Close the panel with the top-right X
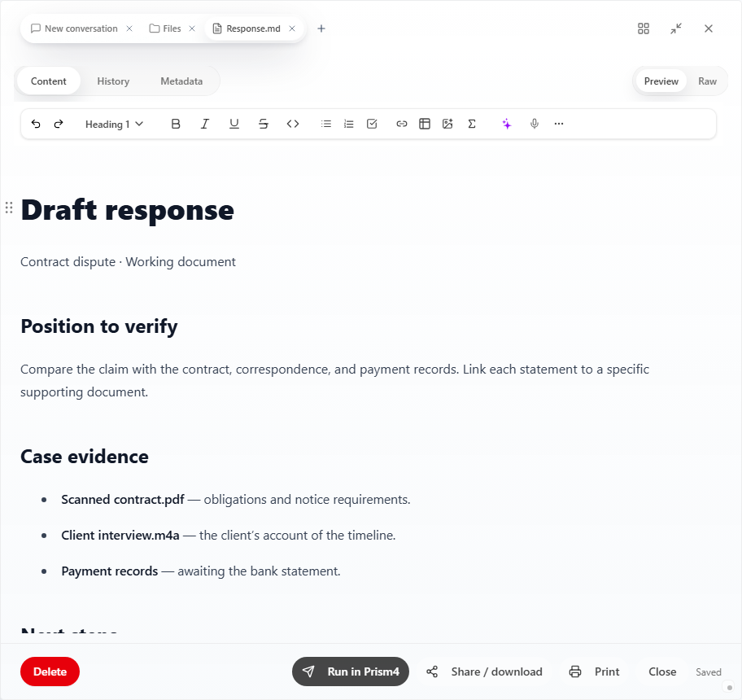 pos(709,28)
